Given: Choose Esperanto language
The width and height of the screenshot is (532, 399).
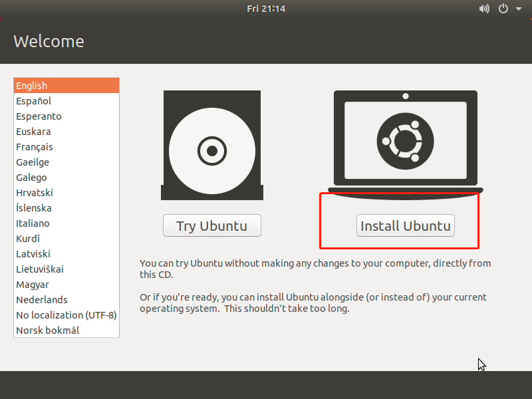Looking at the screenshot, I should (x=66, y=116).
